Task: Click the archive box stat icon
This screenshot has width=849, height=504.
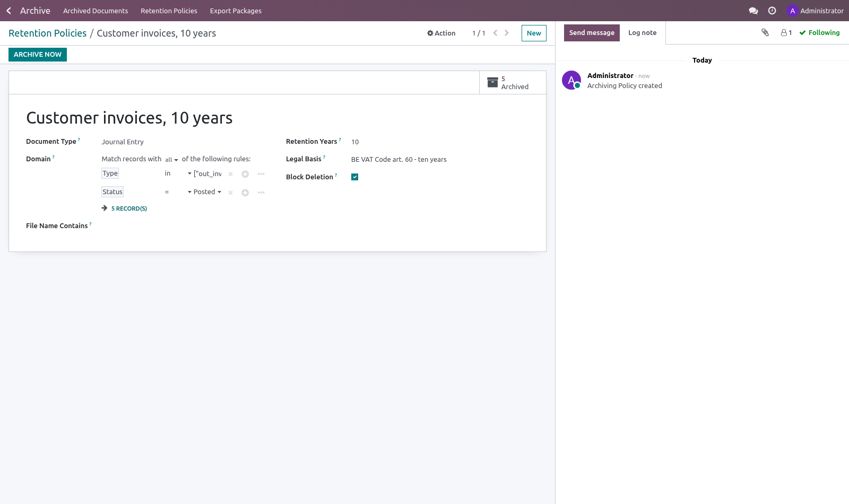Action: coord(492,82)
